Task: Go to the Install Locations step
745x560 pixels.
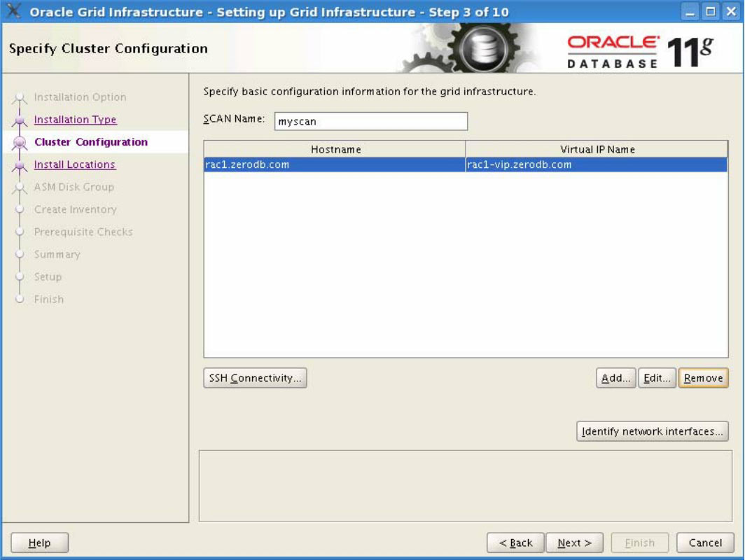Action: [x=74, y=164]
